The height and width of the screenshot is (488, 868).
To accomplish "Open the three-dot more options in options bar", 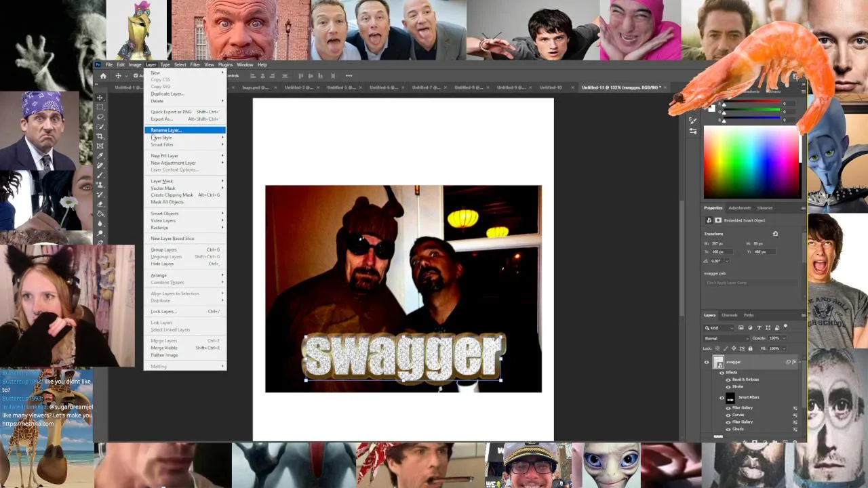I will [x=349, y=76].
